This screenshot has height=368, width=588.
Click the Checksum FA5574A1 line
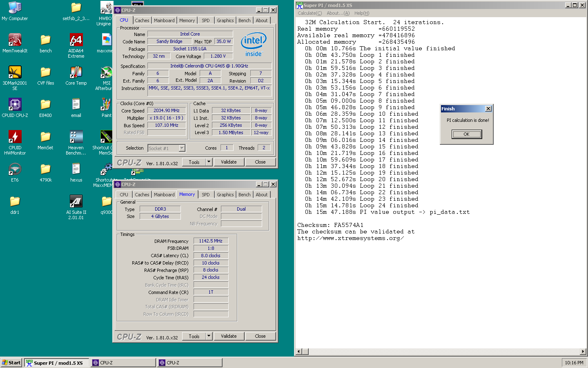(x=330, y=225)
